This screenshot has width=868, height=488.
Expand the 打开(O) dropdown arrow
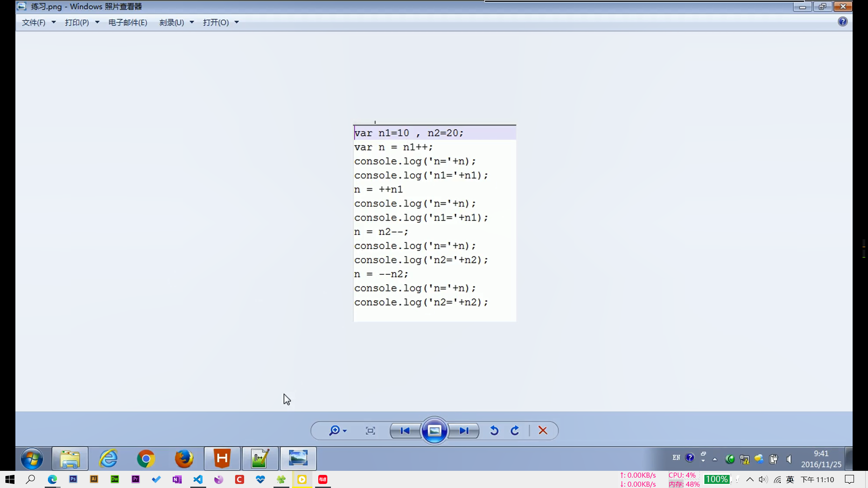[236, 22]
